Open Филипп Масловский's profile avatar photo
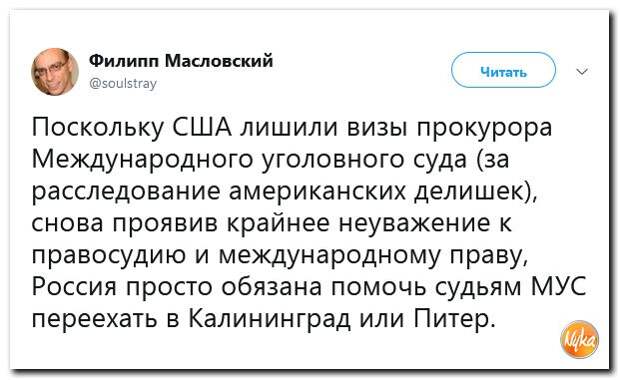This screenshot has width=620, height=380. click(55, 72)
